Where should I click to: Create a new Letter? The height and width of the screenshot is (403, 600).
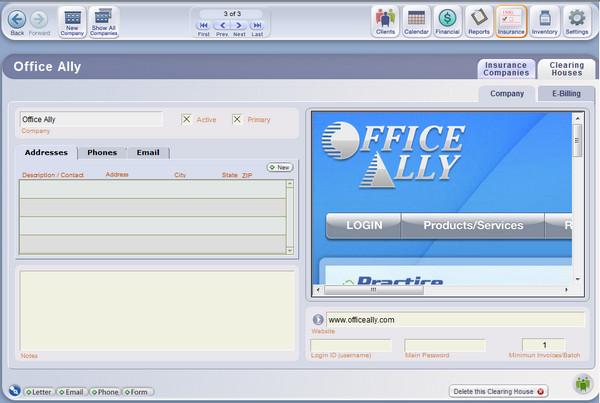click(39, 392)
